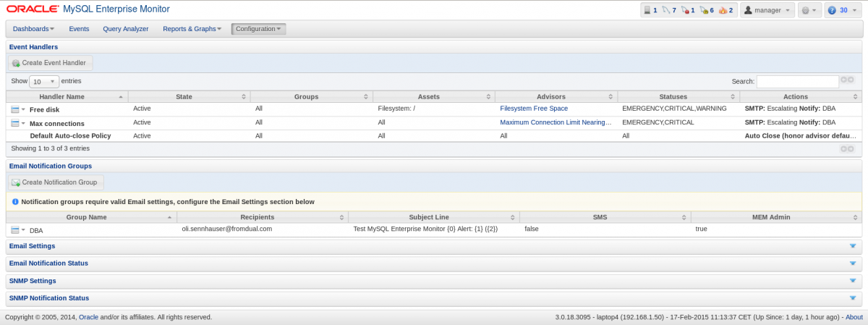
Task: Open the Query Analyzer page
Action: pos(126,29)
